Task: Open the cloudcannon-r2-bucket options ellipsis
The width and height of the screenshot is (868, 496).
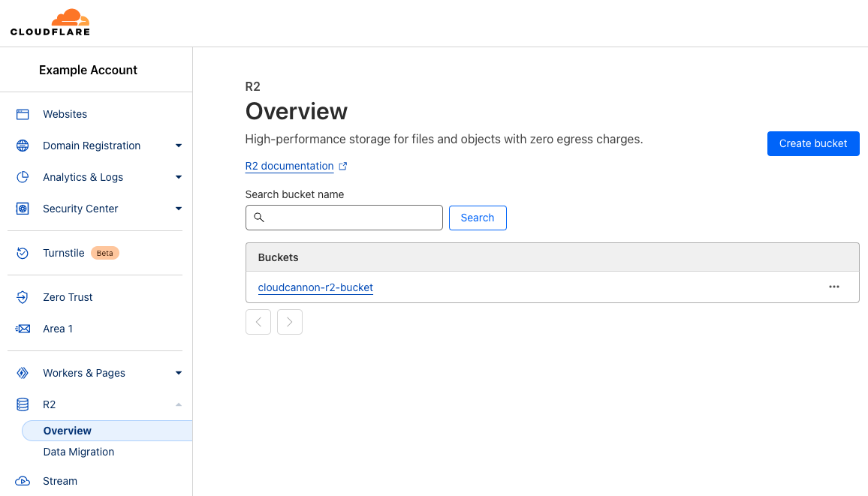Action: coord(834,287)
